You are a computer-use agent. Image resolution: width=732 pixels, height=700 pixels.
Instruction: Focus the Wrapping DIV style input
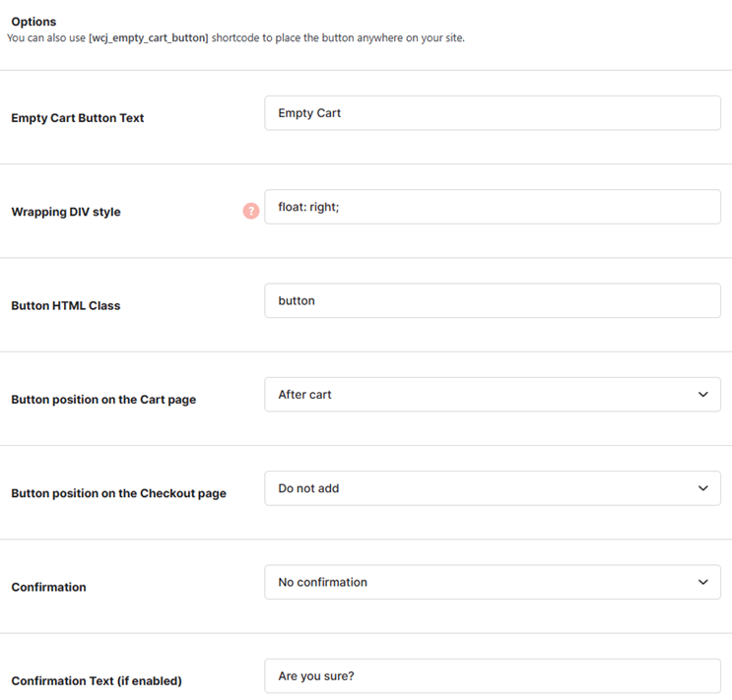(493, 207)
